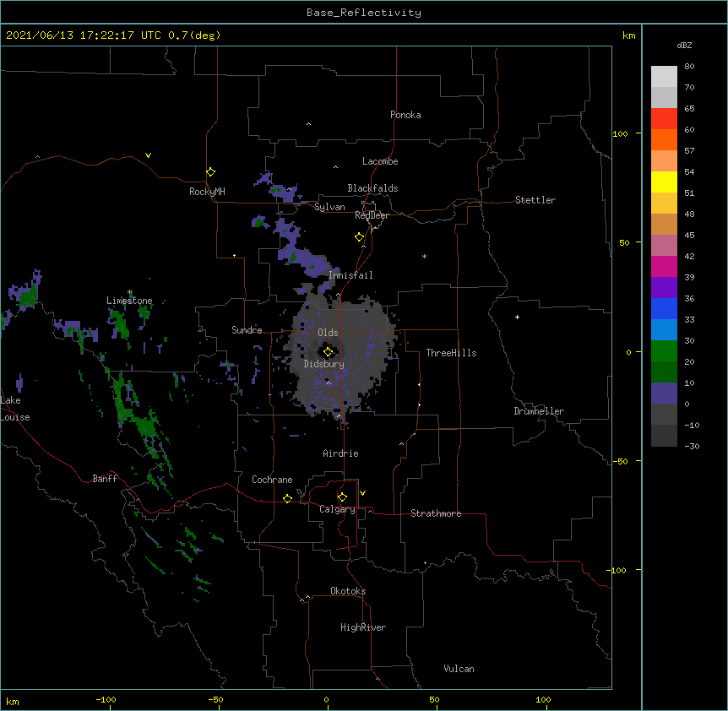Image resolution: width=728 pixels, height=711 pixels.
Task: Click the Cochrane label
Action: pyautogui.click(x=272, y=480)
